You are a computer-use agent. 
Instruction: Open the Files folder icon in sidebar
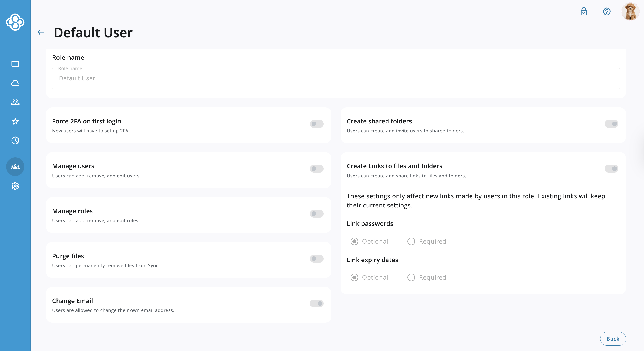pyautogui.click(x=15, y=64)
